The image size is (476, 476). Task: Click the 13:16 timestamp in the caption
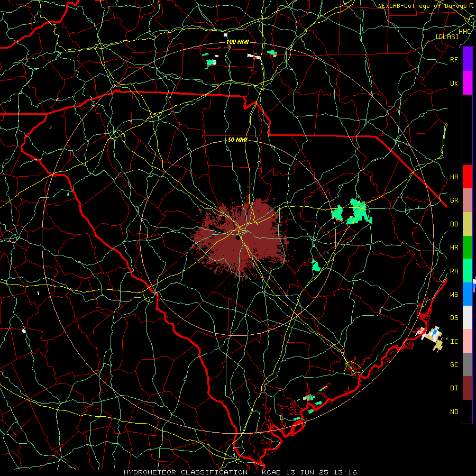coord(345,472)
